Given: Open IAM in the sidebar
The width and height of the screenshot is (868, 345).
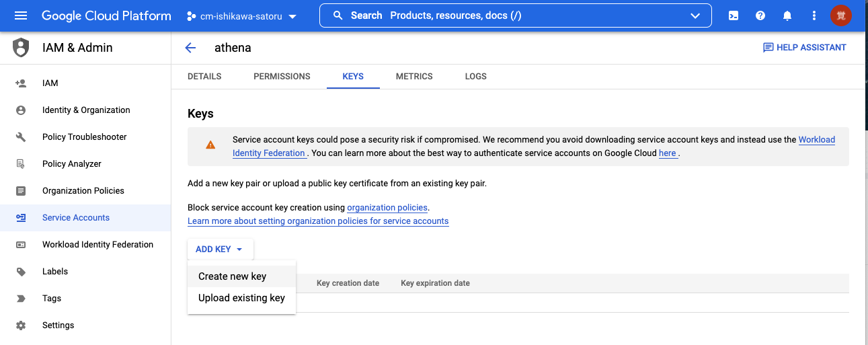Looking at the screenshot, I should tap(50, 83).
